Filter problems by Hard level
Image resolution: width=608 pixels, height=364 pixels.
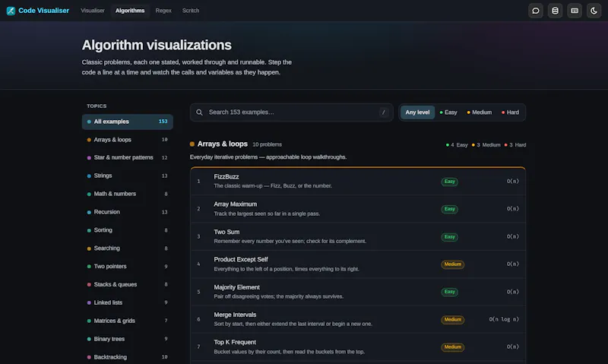coord(510,112)
